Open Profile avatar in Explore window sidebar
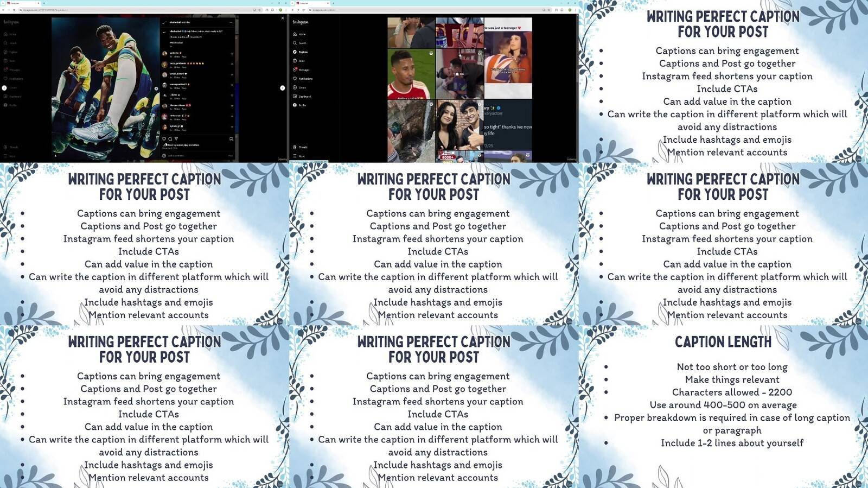This screenshot has height=488, width=868. (x=295, y=105)
